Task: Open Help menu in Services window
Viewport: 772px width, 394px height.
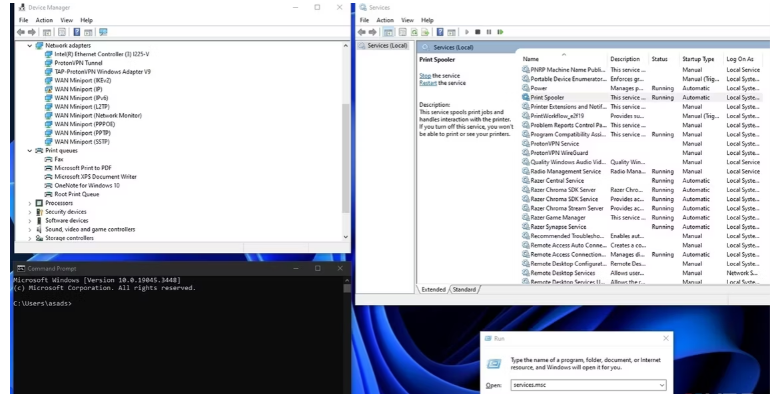Action: [x=427, y=20]
